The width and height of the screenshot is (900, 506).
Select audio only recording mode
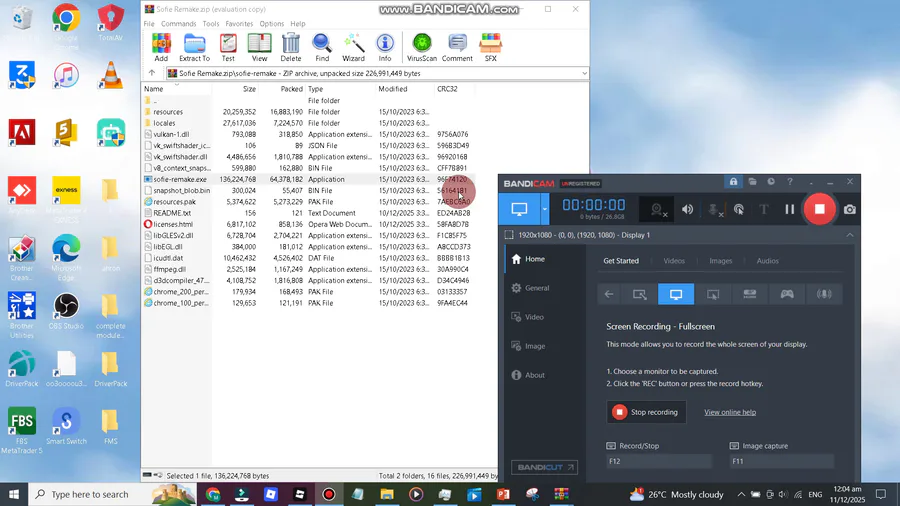824,294
